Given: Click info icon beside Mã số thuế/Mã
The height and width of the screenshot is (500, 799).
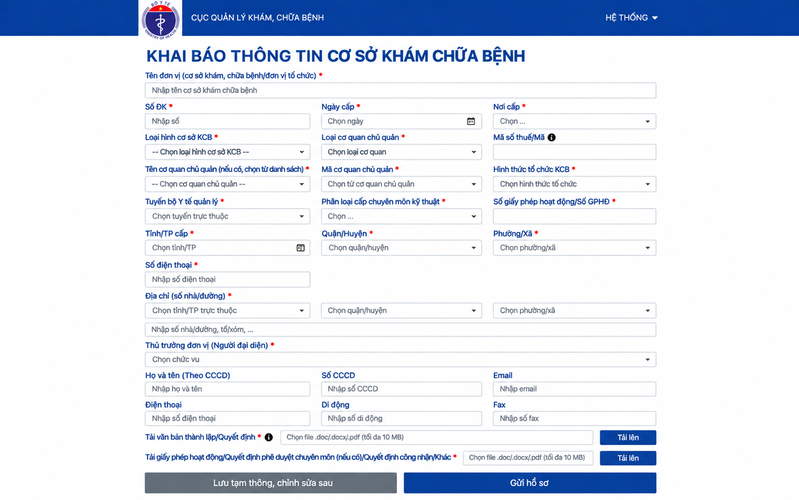Looking at the screenshot, I should click(551, 138).
